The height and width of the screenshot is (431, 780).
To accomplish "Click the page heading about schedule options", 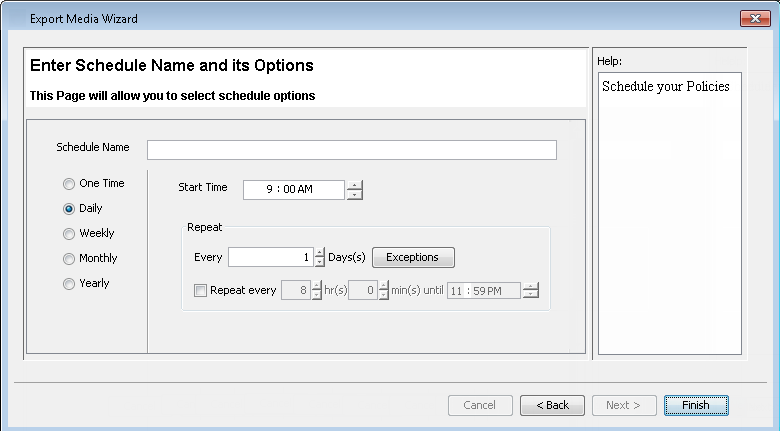I will click(172, 66).
